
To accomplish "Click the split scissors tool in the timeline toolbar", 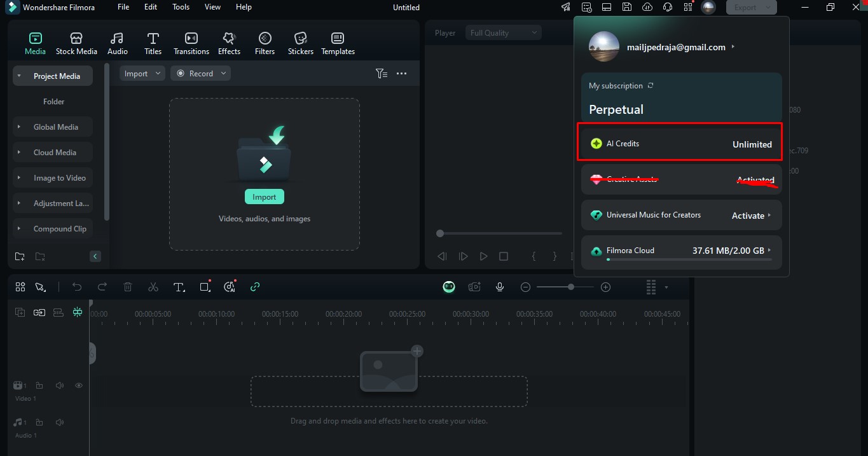I will coord(153,287).
